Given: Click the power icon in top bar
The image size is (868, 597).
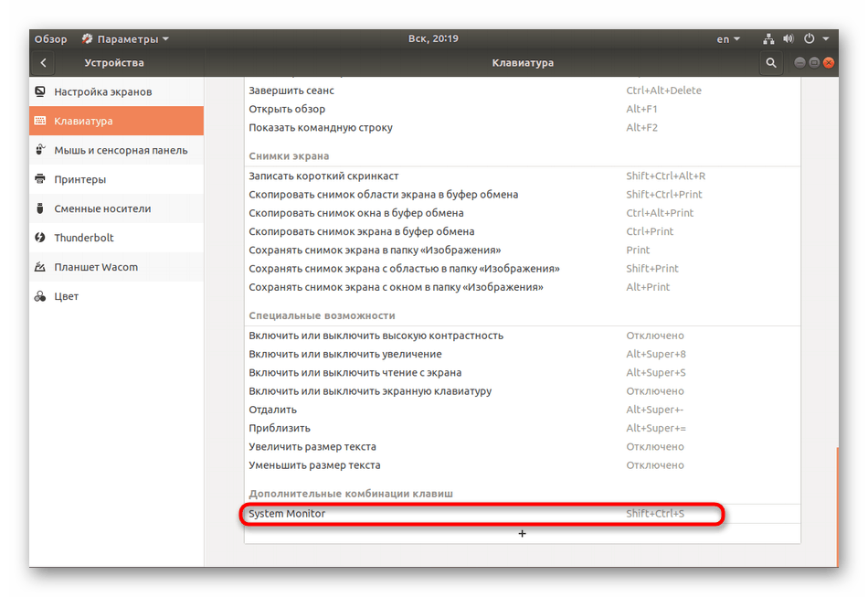Looking at the screenshot, I should tap(810, 38).
